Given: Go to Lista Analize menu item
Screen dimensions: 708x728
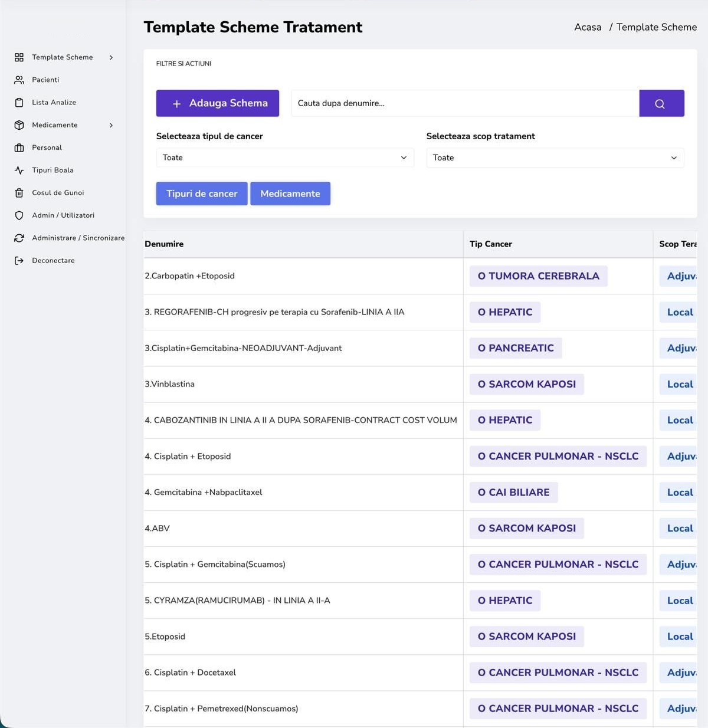Looking at the screenshot, I should [54, 103].
